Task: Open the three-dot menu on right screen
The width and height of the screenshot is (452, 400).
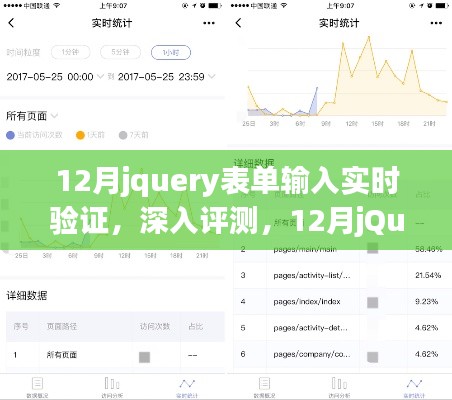Action: pos(436,23)
